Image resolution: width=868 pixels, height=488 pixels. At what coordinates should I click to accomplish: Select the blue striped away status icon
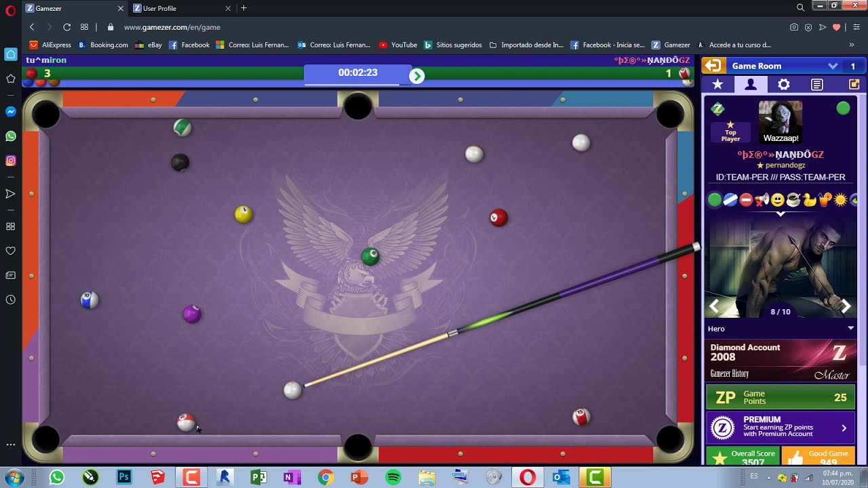tap(730, 200)
